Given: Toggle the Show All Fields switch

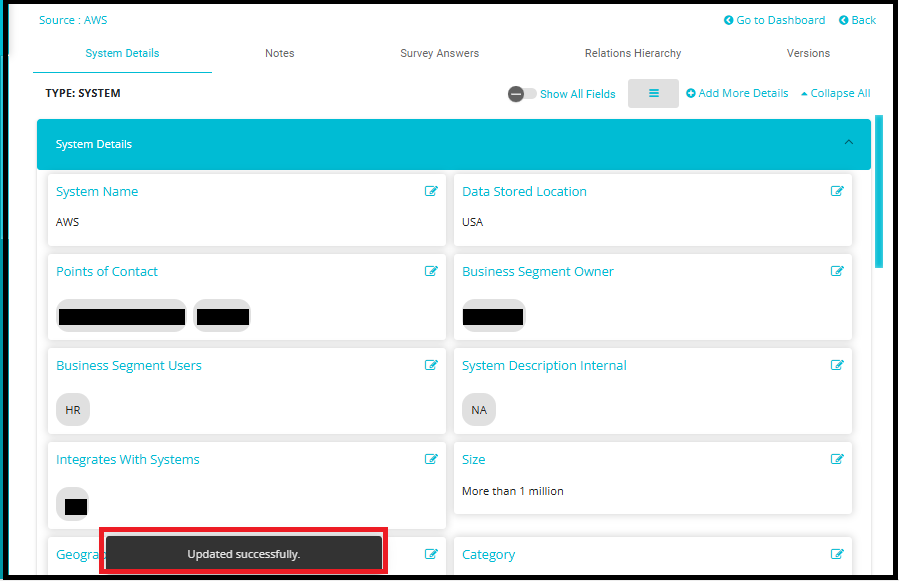Looking at the screenshot, I should tap(522, 94).
